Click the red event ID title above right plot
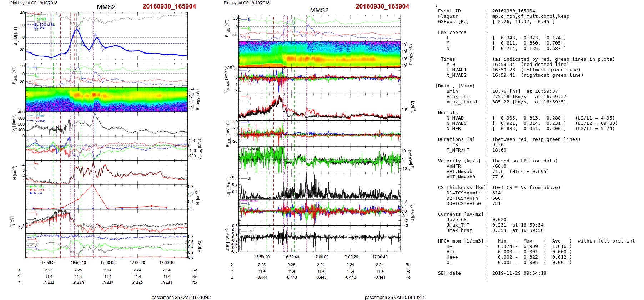 [x=382, y=6]
